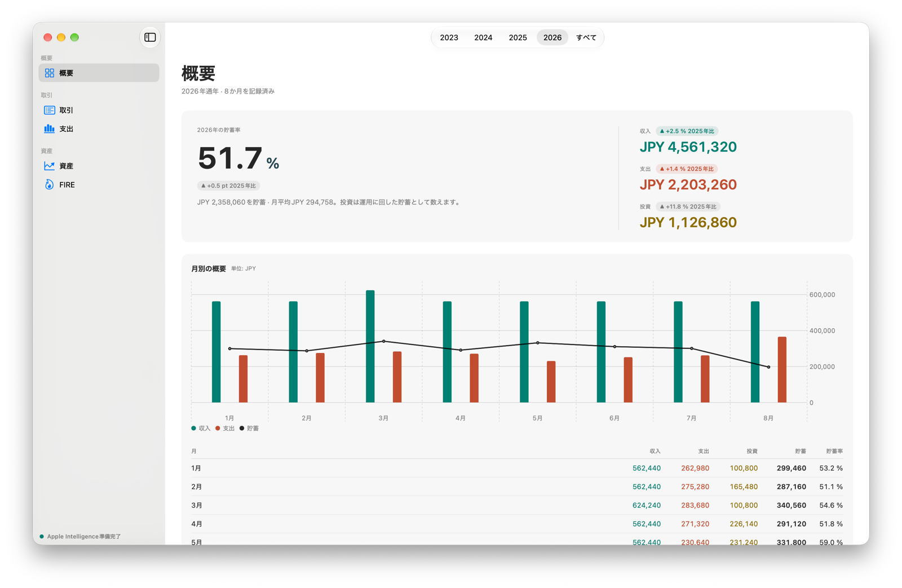902x588 pixels.
Task: Click the 取引 list icon in sidebar
Action: point(50,110)
